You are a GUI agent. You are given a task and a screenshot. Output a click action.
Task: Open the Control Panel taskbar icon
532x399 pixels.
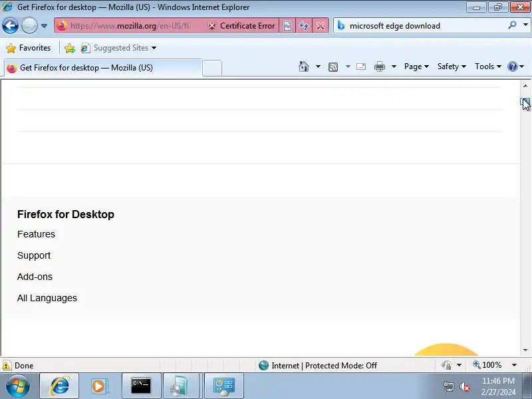223,386
